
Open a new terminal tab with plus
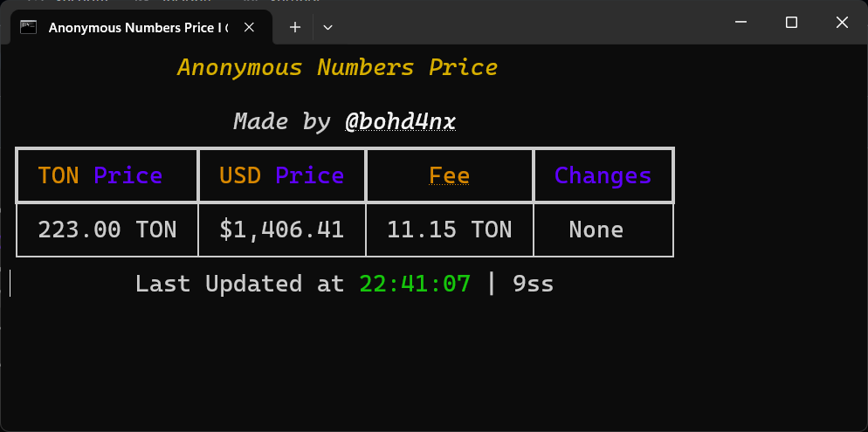(295, 27)
